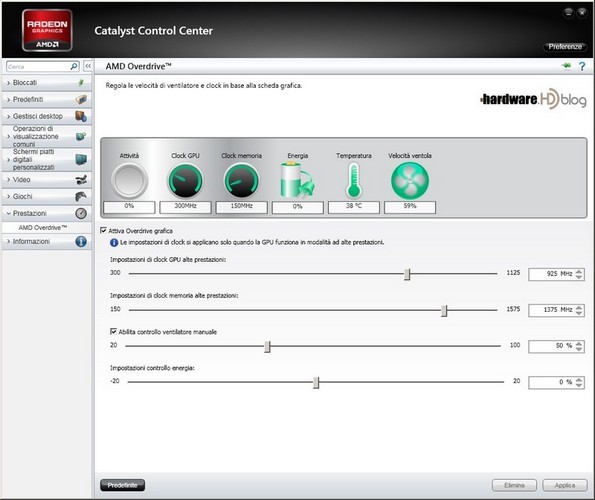Close the Catalyst Control Center window
This screenshot has height=500, width=595.
coord(582,13)
